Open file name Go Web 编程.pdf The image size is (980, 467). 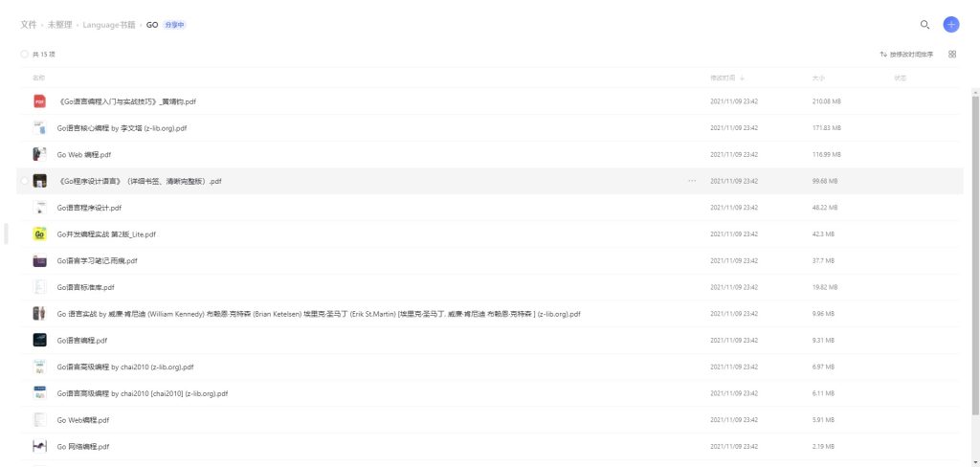coord(84,154)
